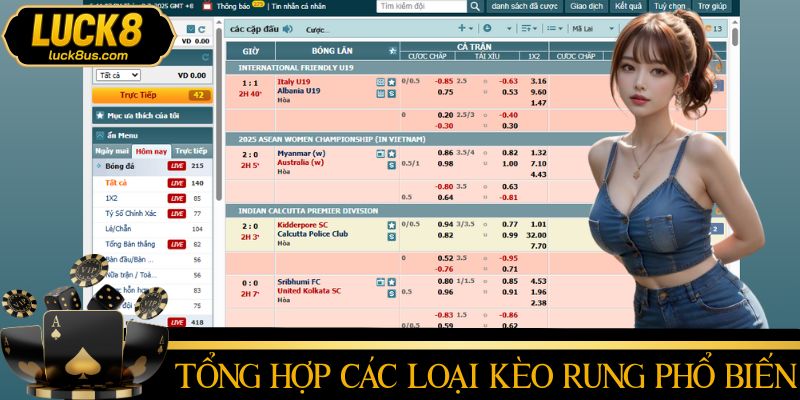Click the search magnifier icon
The width and height of the screenshot is (800, 400).
471,6
